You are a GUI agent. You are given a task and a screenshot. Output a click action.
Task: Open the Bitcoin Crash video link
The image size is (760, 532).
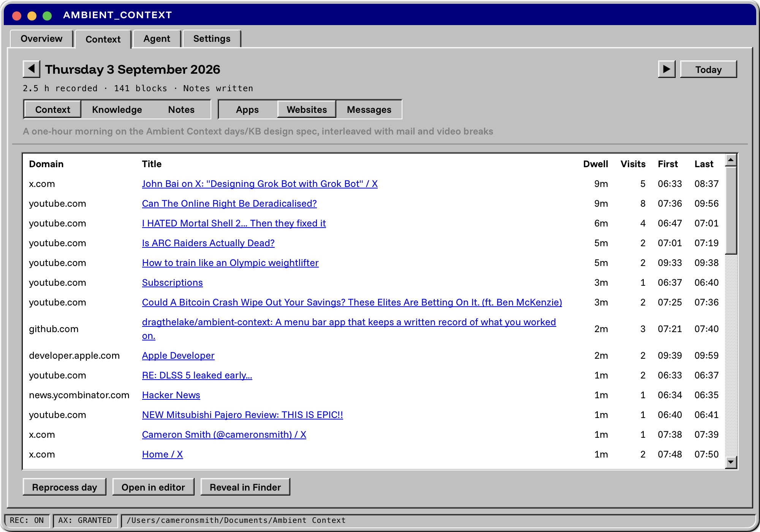coord(352,302)
